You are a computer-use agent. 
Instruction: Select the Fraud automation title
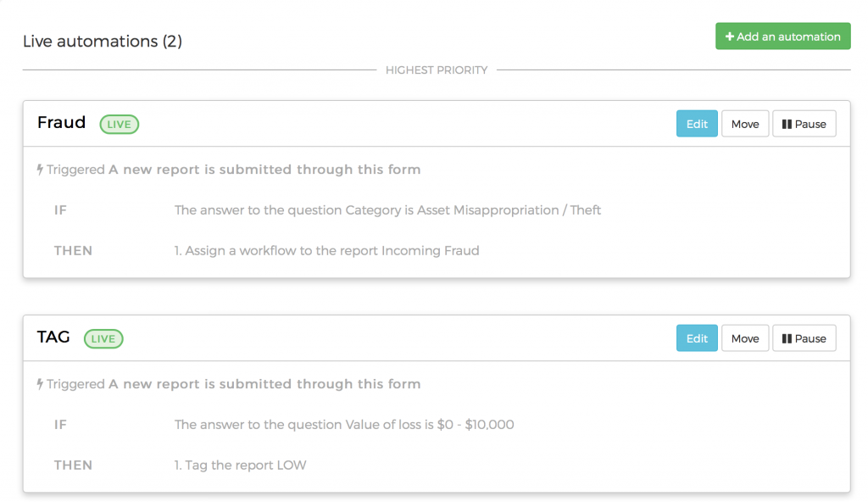pos(61,122)
